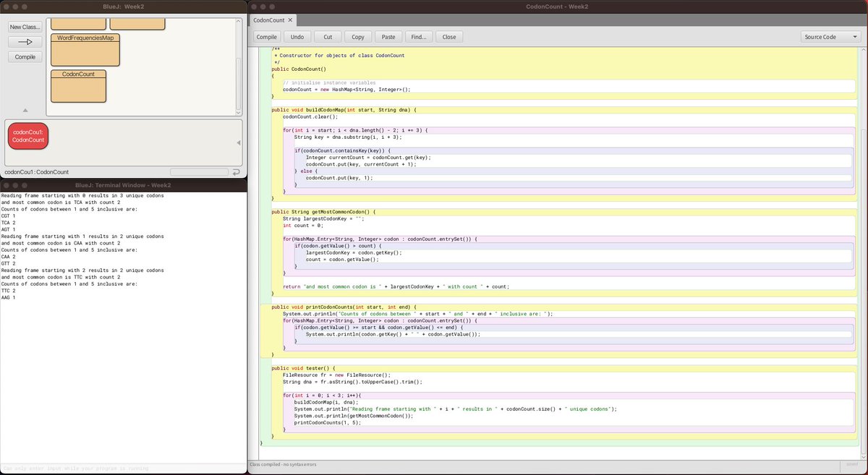Click the Paste toolbar button
Screen dimensions: 868x475
tap(388, 37)
